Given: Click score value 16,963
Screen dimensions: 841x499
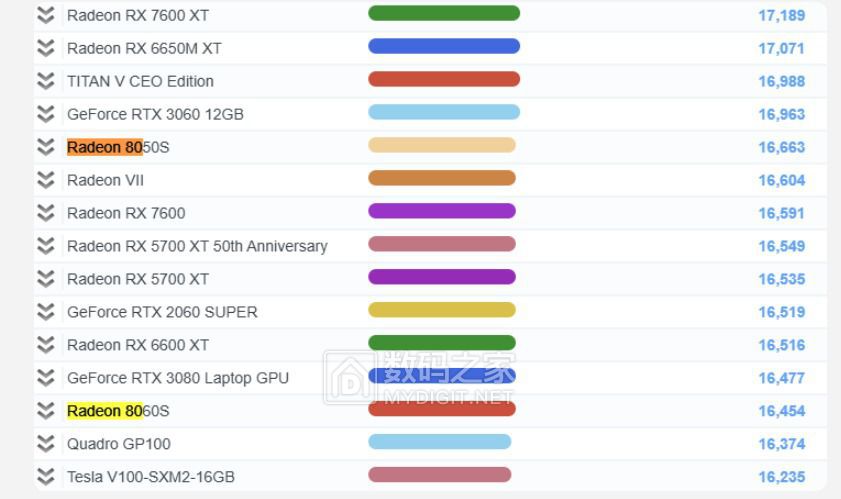Looking at the screenshot, I should click(781, 114).
